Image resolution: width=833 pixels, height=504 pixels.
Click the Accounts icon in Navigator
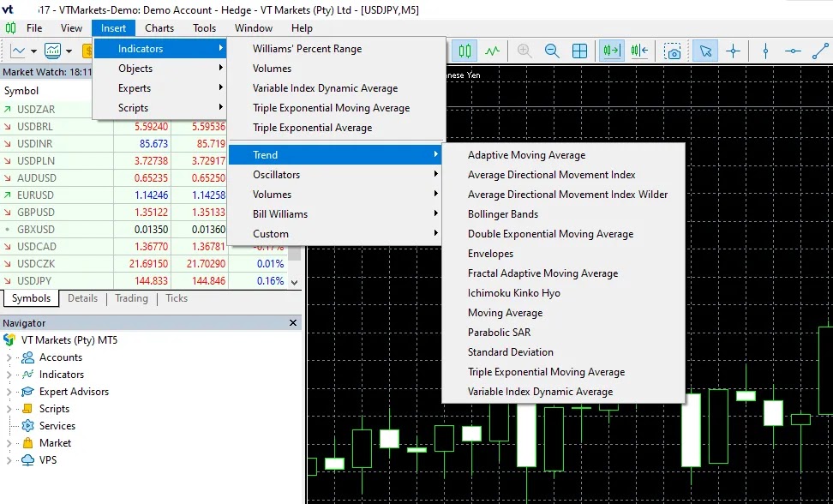pos(27,357)
